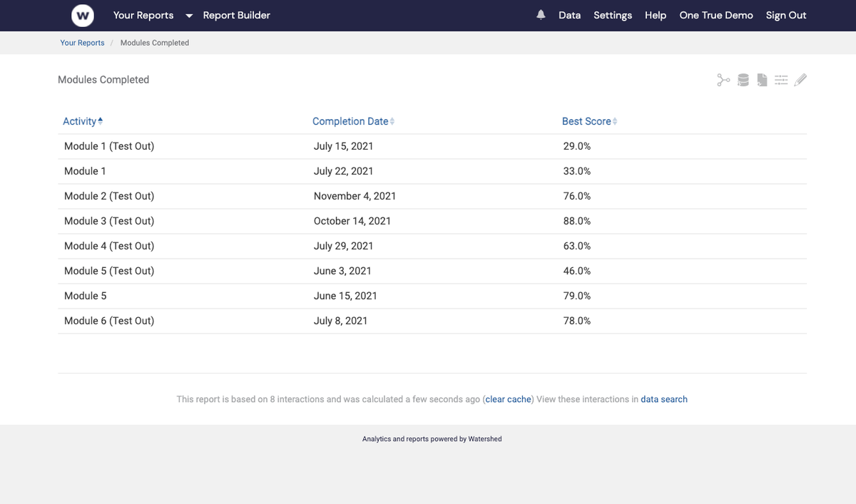
Task: Toggle sorting on the Best Score column
Action: coord(615,121)
